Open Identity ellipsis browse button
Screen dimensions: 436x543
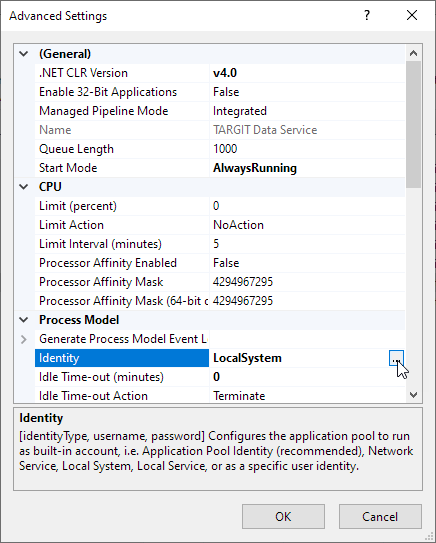tap(396, 358)
